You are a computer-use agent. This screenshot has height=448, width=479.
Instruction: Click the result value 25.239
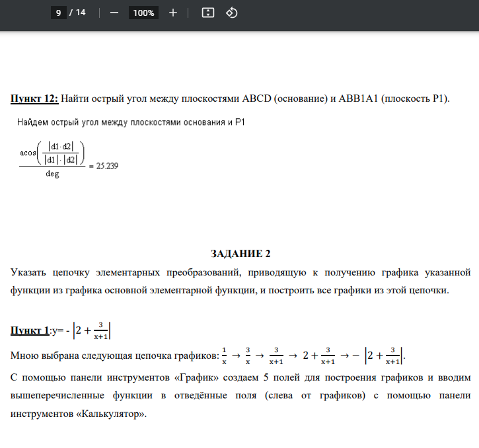107,166
